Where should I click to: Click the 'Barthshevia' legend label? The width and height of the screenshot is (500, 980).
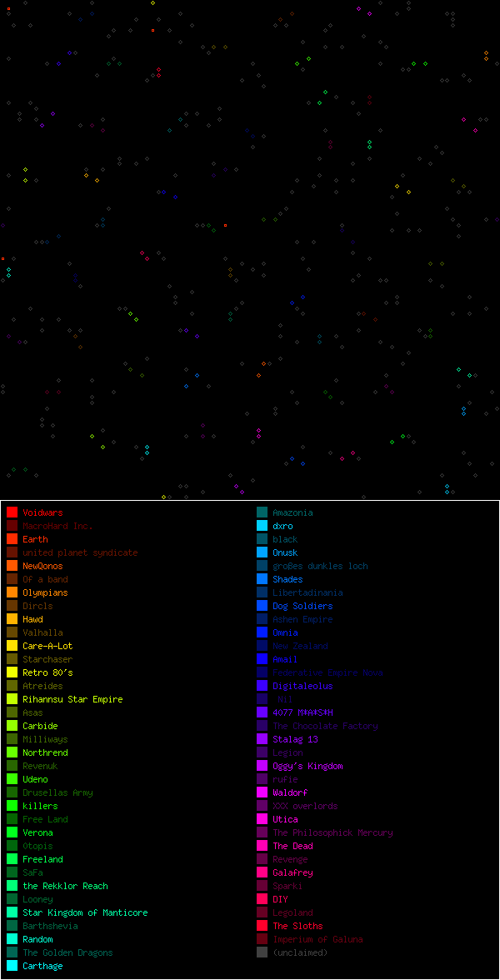(x=51, y=927)
